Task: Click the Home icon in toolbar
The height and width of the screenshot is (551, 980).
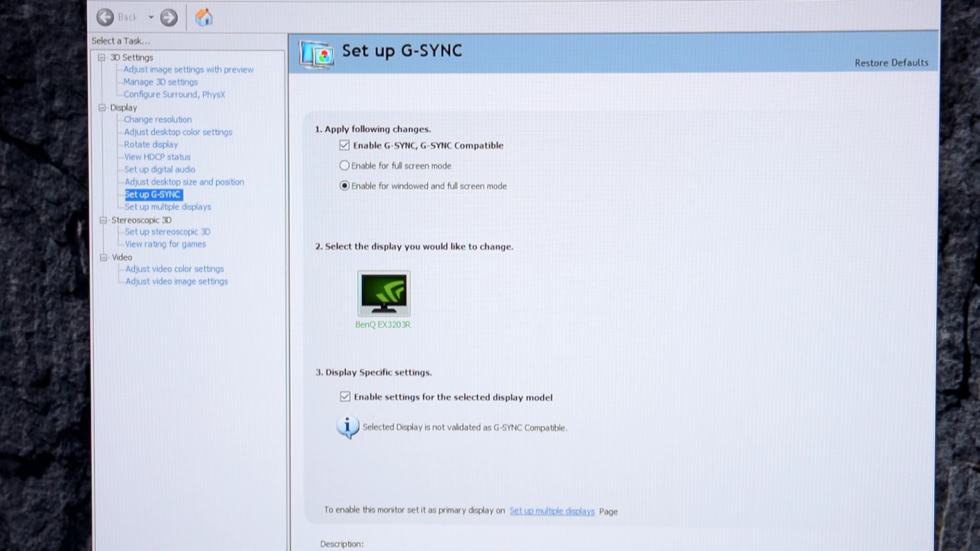Action: click(x=204, y=17)
